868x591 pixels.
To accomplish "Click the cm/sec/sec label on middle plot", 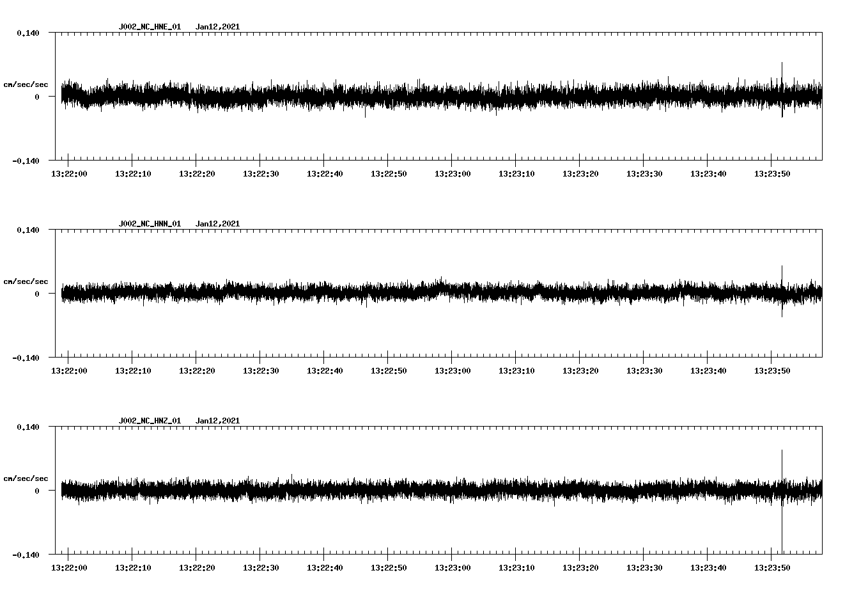I will (26, 281).
